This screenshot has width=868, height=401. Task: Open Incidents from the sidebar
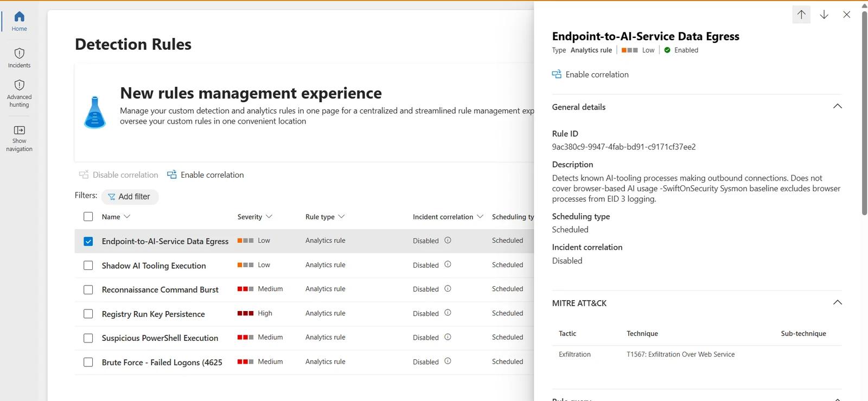[20, 58]
